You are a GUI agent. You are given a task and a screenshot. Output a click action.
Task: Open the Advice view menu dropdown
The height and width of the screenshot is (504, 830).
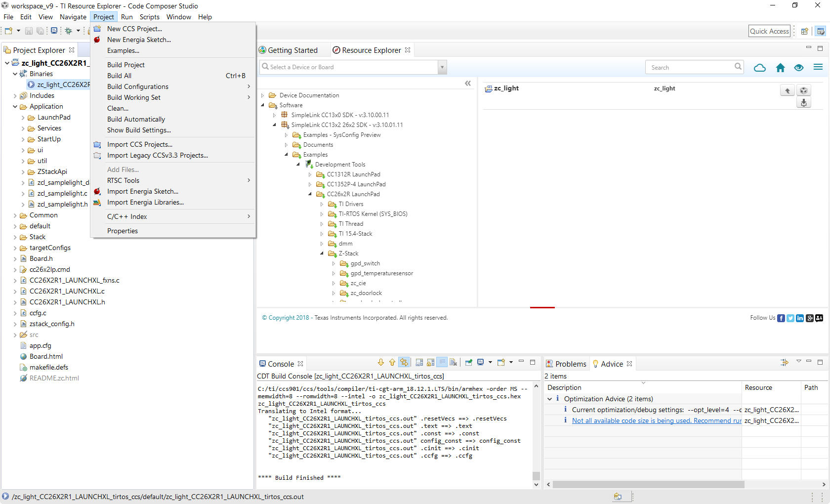[x=799, y=362]
